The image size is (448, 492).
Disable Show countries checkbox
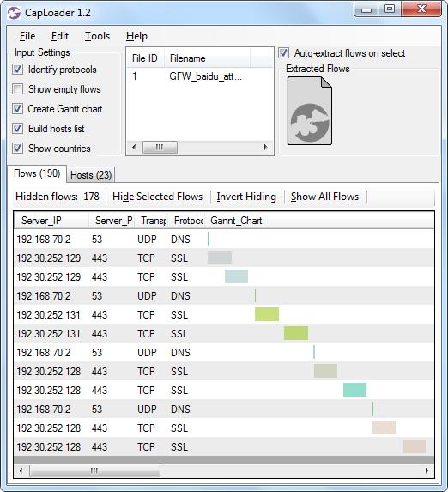tap(17, 148)
